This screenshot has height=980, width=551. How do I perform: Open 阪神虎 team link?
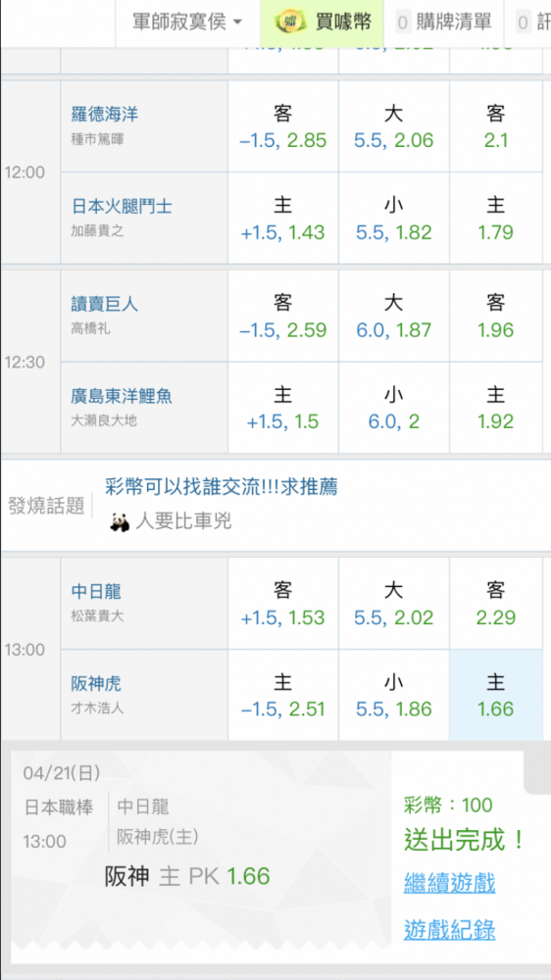pos(96,684)
